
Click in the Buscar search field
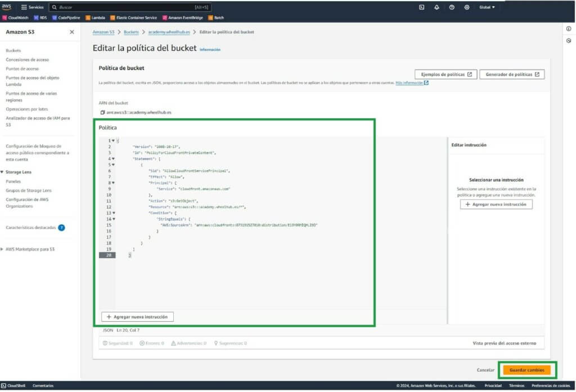tap(129, 7)
